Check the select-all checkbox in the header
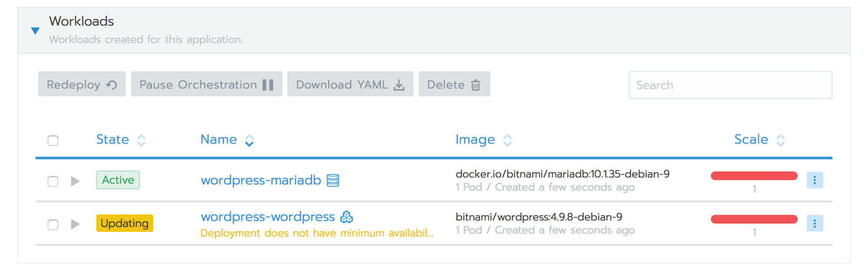This screenshot has height=270, width=868. [53, 140]
